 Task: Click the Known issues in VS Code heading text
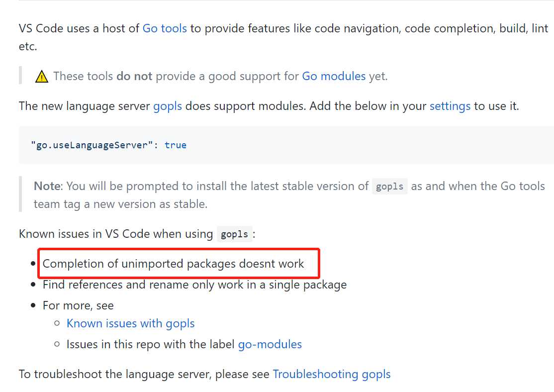tap(116, 234)
